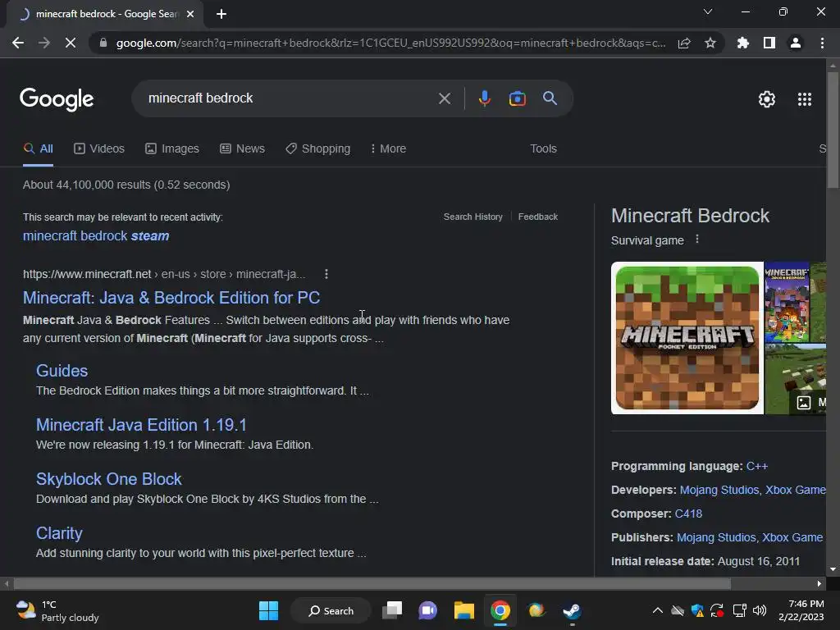Open the Chrome three-dot menu

(822, 43)
